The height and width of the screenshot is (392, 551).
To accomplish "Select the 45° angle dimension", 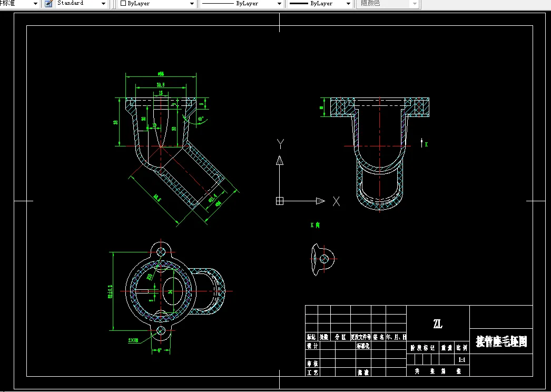I will pyautogui.click(x=200, y=119).
